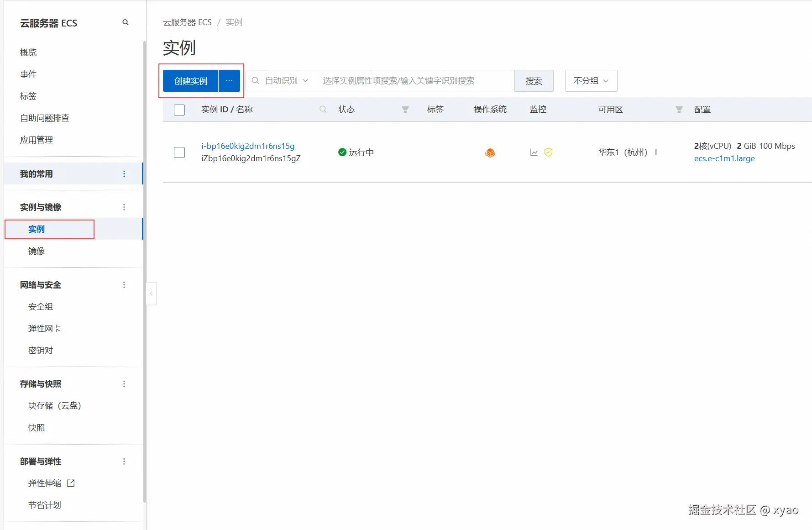Open 弹性伸缩 in the sidebar
Image resolution: width=812 pixels, height=530 pixels.
(x=45, y=483)
